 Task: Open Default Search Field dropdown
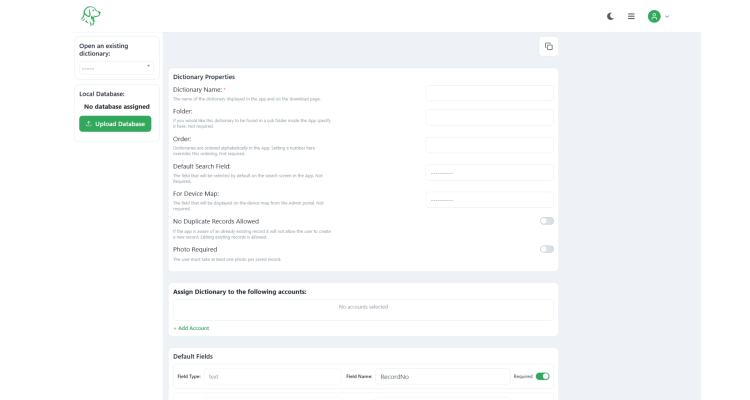(489, 173)
